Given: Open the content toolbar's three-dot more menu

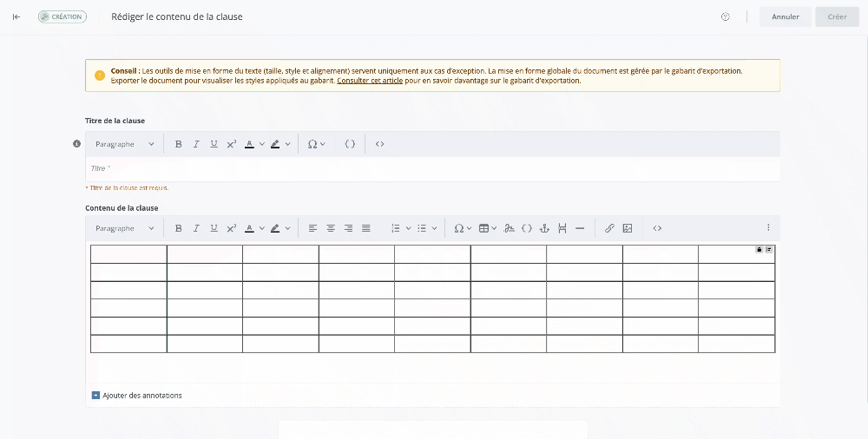Looking at the screenshot, I should (768, 228).
